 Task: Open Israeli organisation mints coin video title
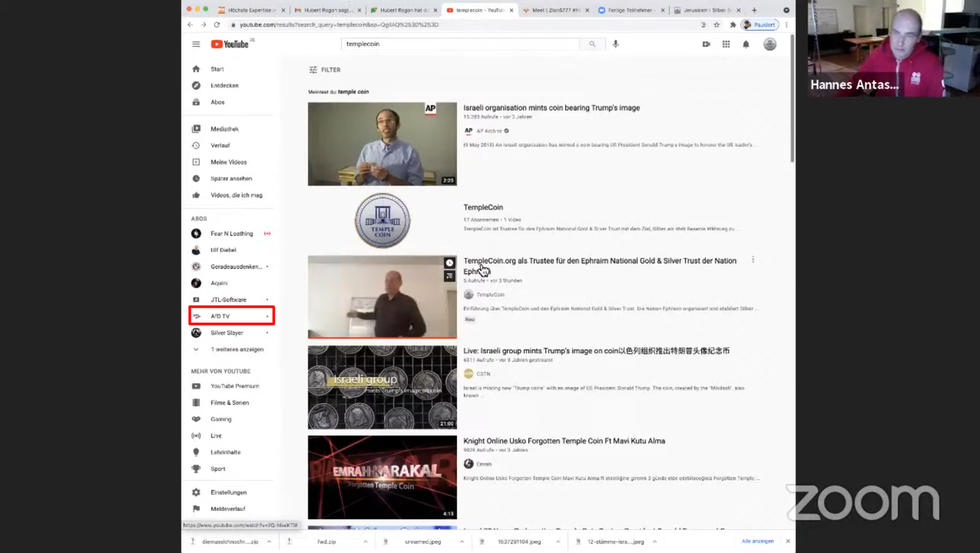(551, 108)
